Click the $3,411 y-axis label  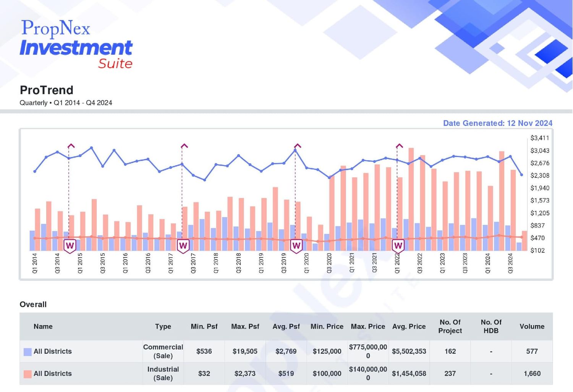540,138
